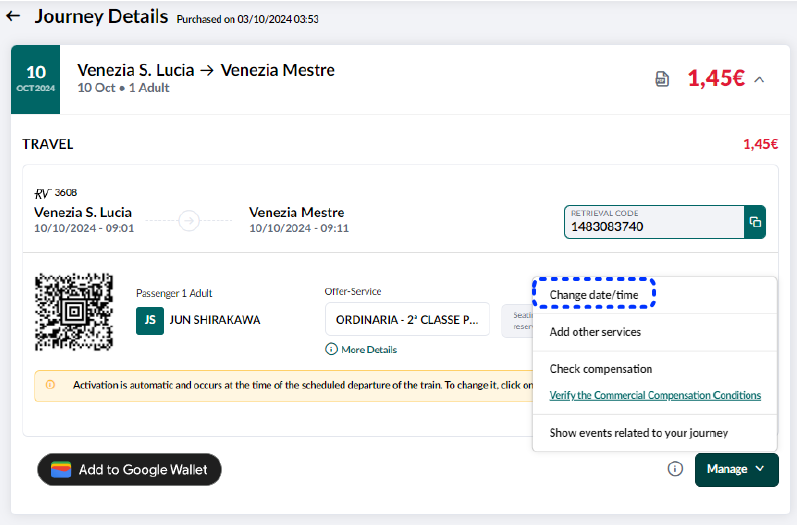
Task: Open the Manage dropdown button
Action: click(x=736, y=469)
